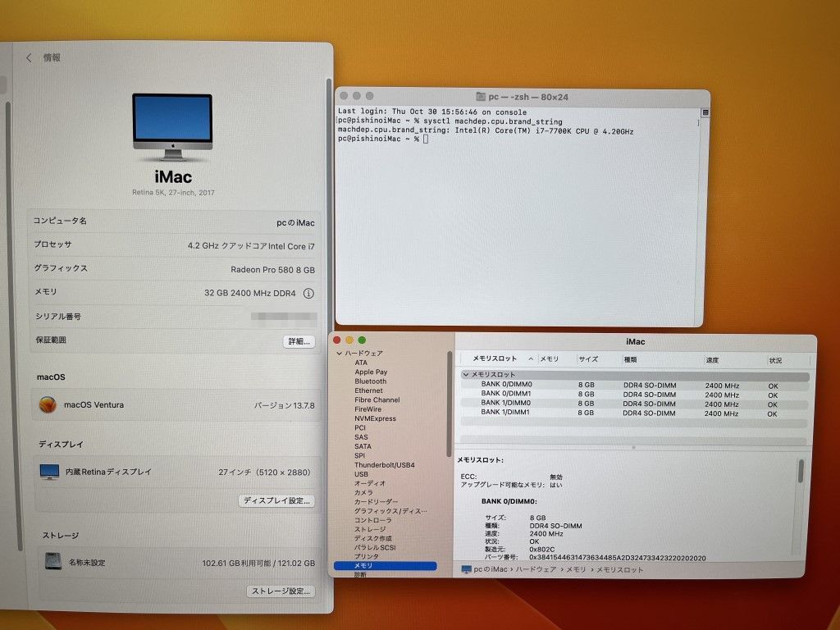Viewport: 840px width, 630px height.
Task: Select Fibre Channel in hardware sidebar
Action: tap(377, 399)
